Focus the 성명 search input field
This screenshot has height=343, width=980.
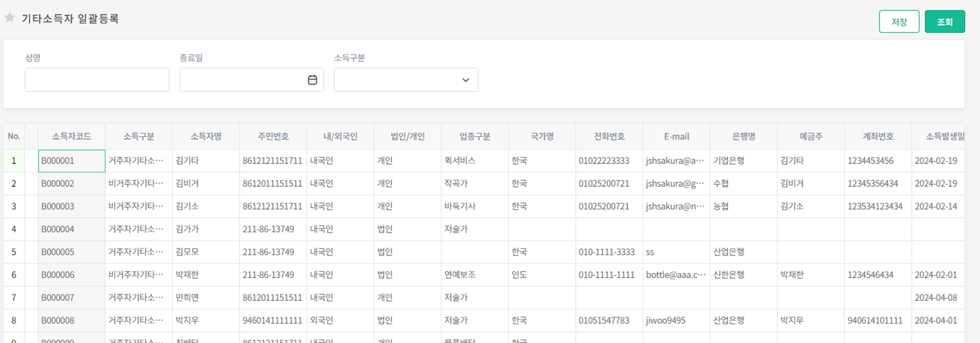[97, 80]
